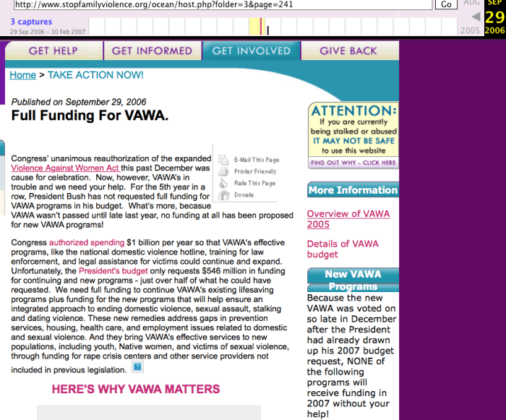Open the GET HELP tab
The width and height of the screenshot is (506, 420).
53,51
